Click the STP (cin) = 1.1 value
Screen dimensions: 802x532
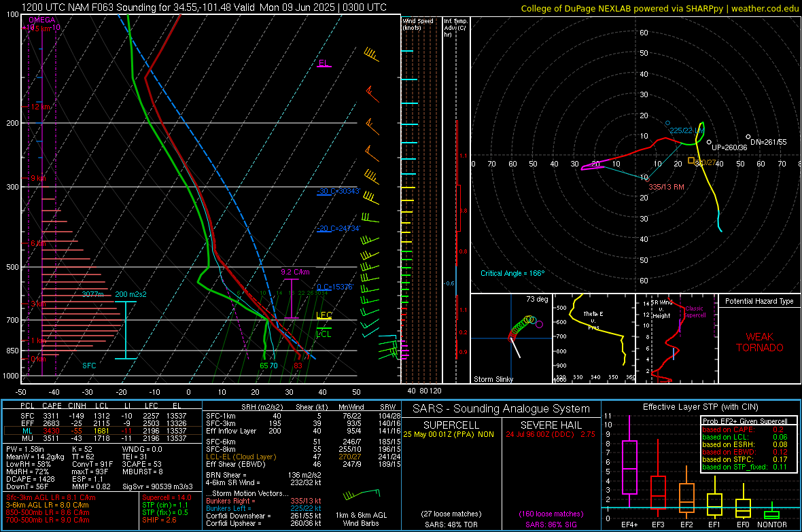pyautogui.click(x=165, y=505)
